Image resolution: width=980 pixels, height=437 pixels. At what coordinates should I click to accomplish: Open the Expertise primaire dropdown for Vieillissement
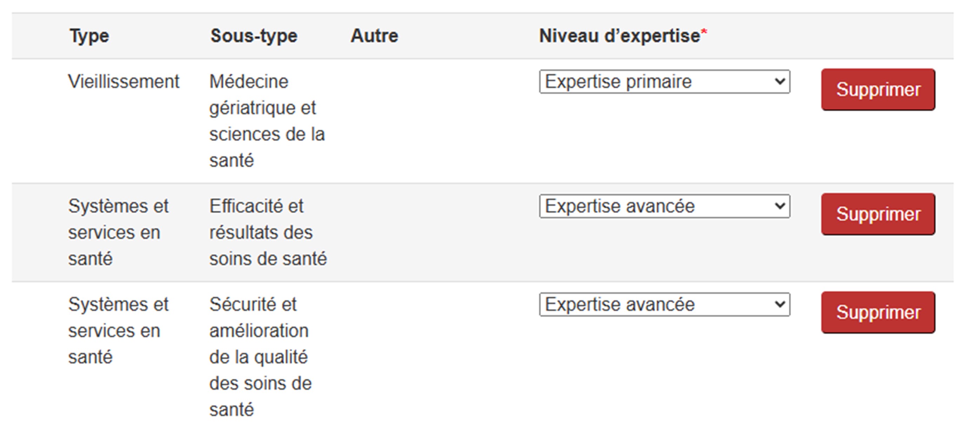(664, 81)
